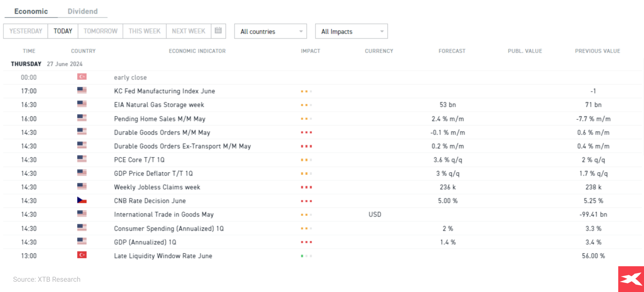644x292 pixels.
Task: Select the Economic tab
Action: click(x=31, y=11)
